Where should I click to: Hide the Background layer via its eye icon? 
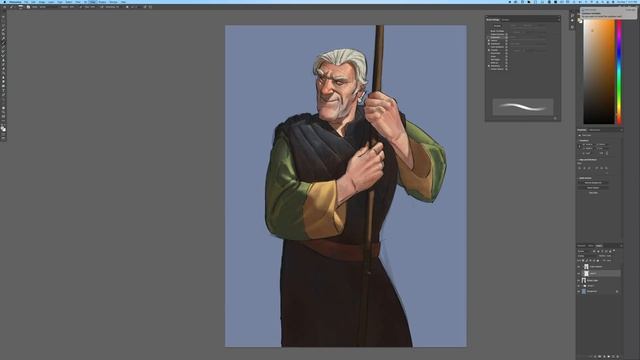[578, 291]
